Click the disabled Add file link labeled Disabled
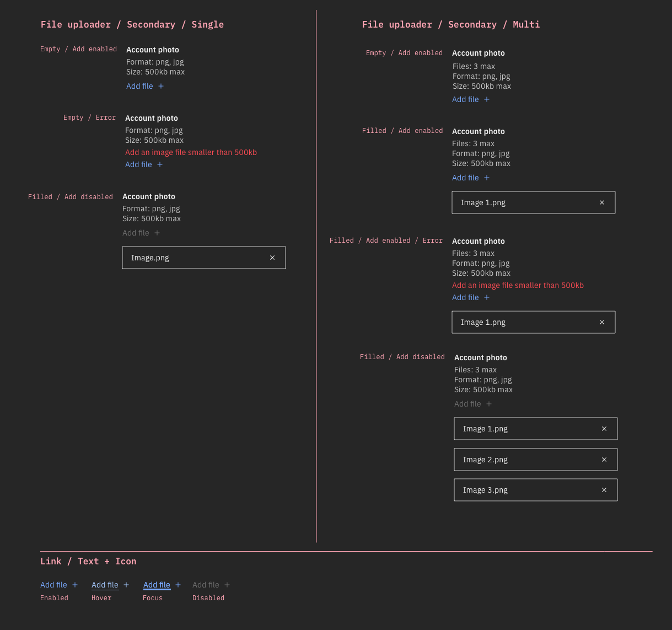Screen dimensions: 672x630 [206, 584]
